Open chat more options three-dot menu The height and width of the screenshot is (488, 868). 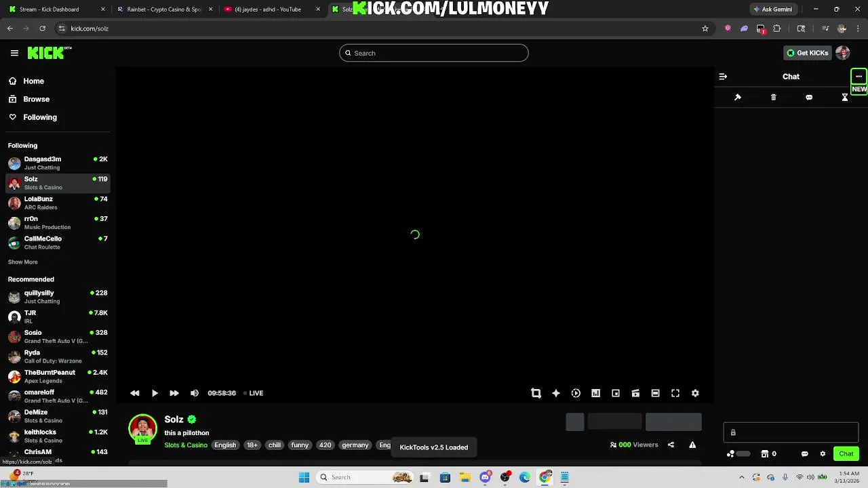[859, 77]
